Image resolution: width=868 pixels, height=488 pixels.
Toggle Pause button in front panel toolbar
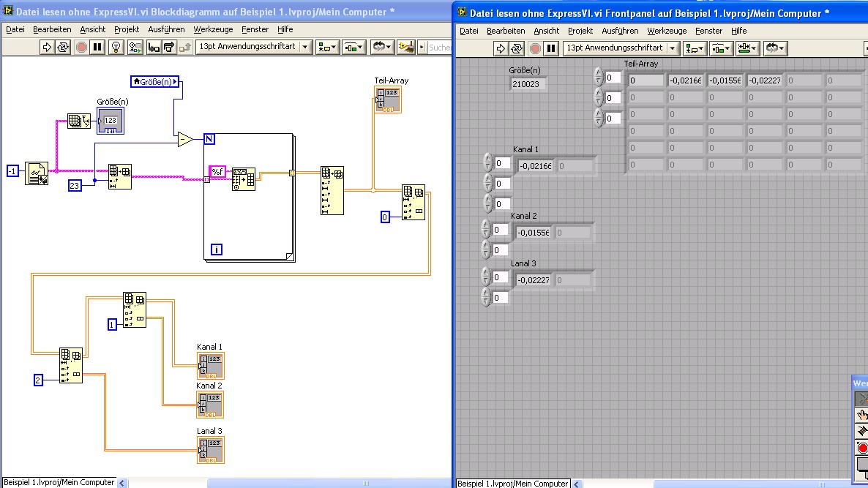click(552, 48)
